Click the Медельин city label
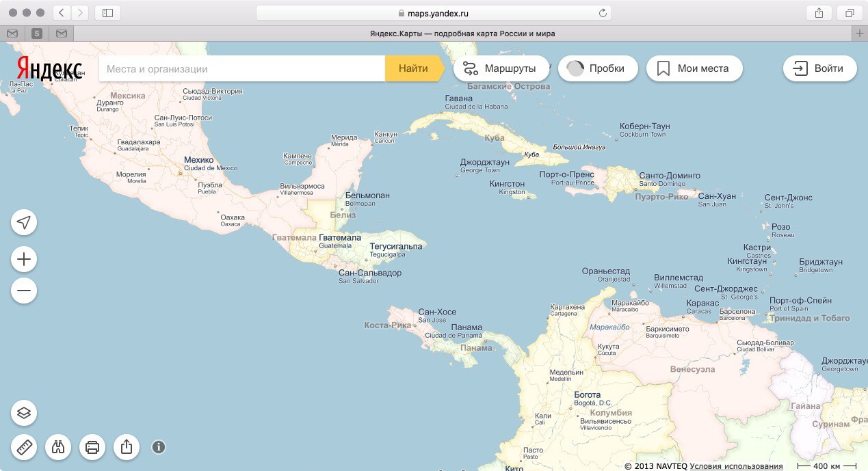 point(566,373)
